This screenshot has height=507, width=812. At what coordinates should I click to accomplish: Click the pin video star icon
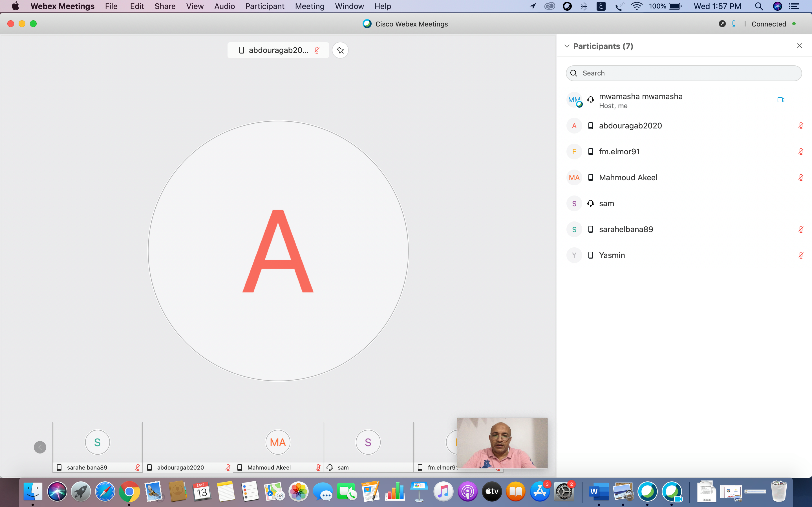click(x=340, y=50)
